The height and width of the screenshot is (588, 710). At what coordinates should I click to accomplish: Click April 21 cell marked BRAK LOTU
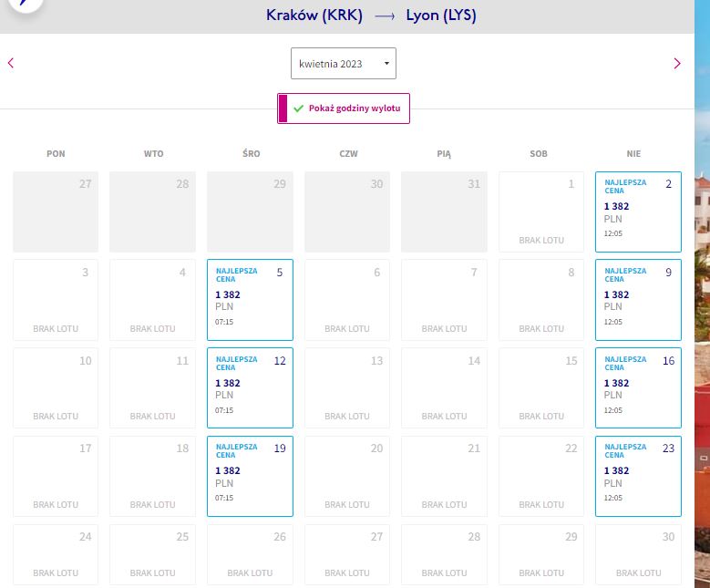coord(444,476)
